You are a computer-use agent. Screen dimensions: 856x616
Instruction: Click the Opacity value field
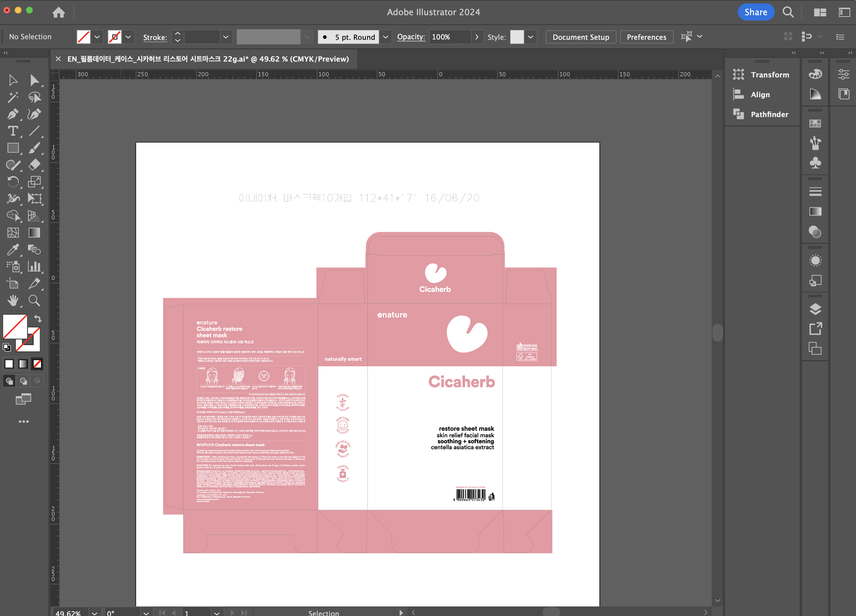click(450, 37)
